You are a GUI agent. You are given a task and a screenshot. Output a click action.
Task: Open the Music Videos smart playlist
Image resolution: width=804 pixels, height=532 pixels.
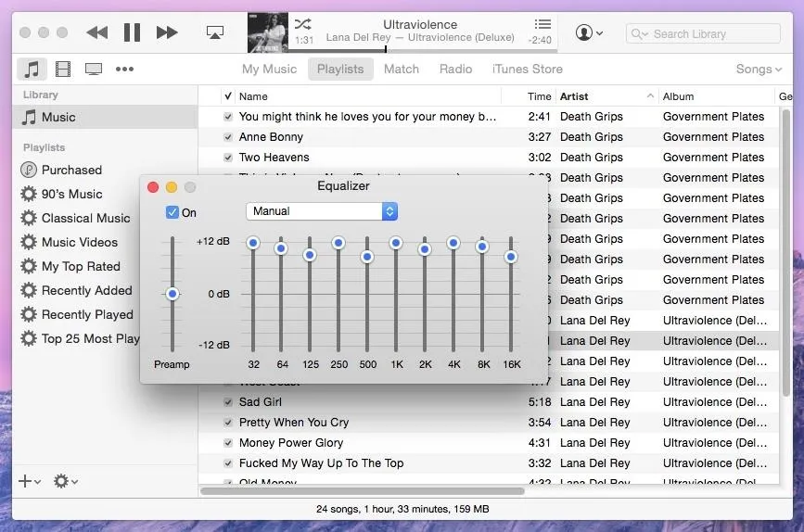tap(70, 242)
